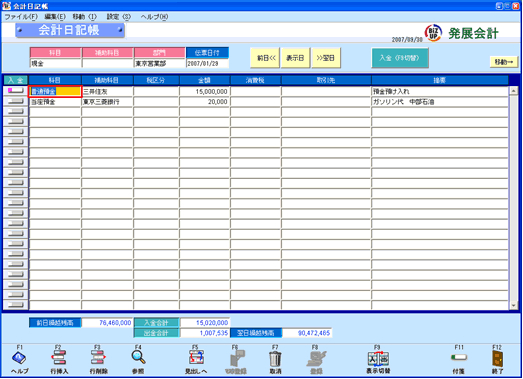Click the F2 行挿入 insert row icon
This screenshot has height=379, width=523.
(x=59, y=358)
